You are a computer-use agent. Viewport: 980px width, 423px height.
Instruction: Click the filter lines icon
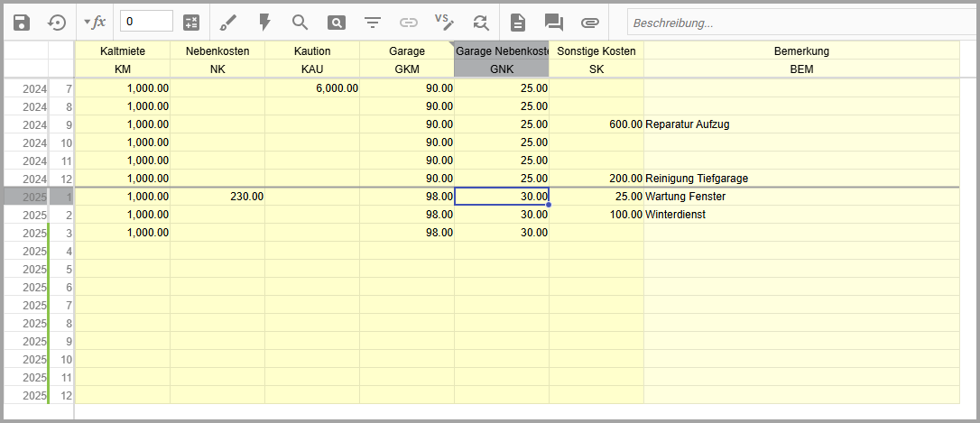click(372, 22)
